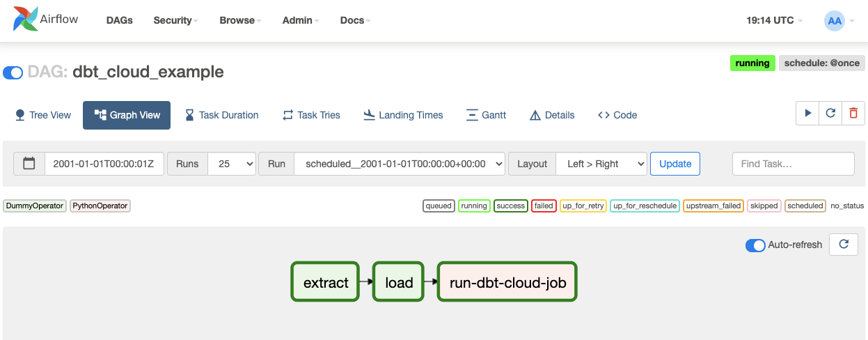Go to the DAGs page link
Image resolution: width=868 pixels, height=340 pixels.
click(x=119, y=20)
